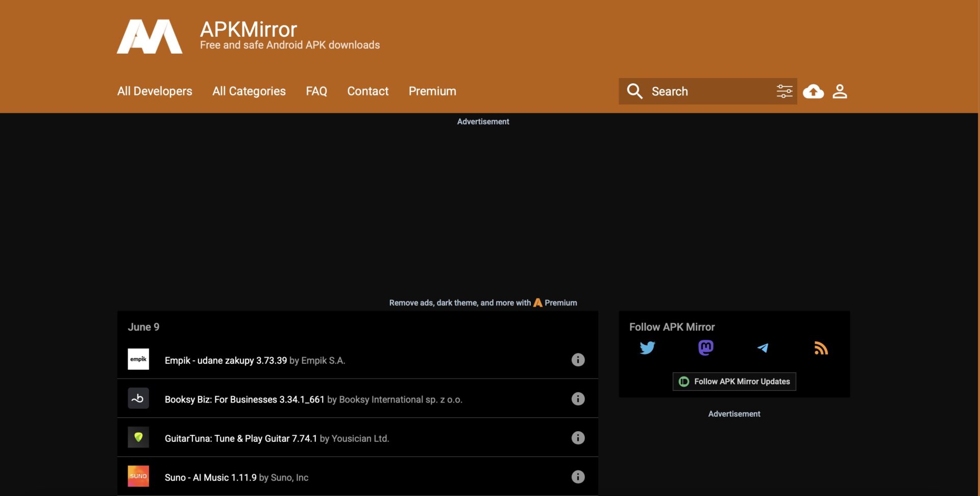Open the Suno app icon

click(138, 476)
